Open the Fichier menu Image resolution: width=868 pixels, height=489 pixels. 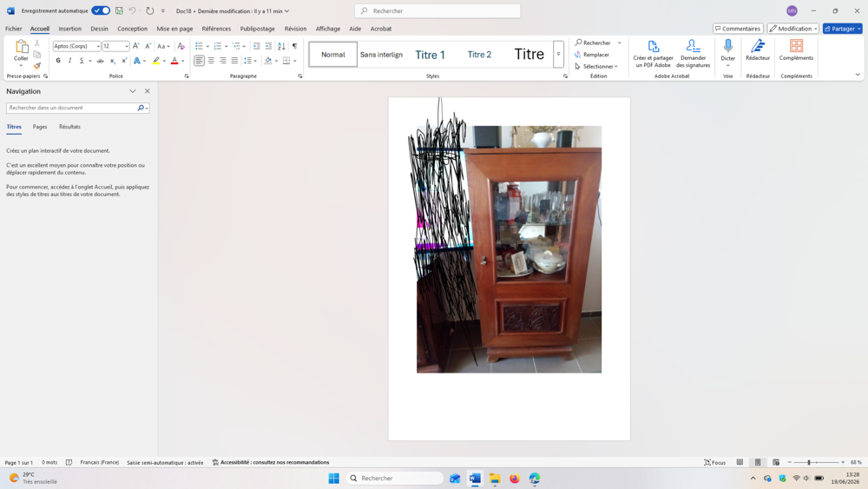click(14, 29)
